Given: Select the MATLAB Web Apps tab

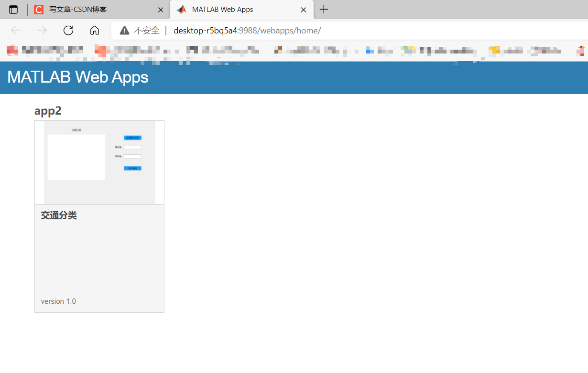Looking at the screenshot, I should coord(242,10).
